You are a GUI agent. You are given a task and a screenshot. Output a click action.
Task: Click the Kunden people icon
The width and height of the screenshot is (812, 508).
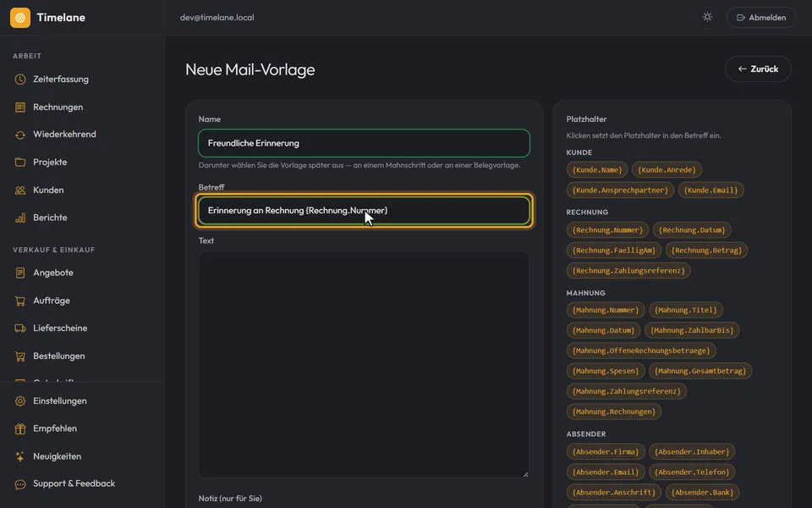click(20, 190)
